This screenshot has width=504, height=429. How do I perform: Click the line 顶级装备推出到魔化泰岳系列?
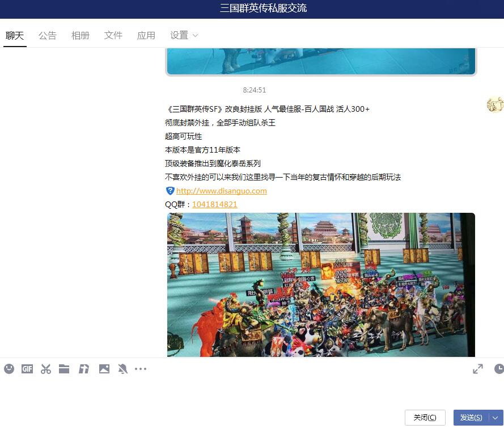(x=213, y=163)
